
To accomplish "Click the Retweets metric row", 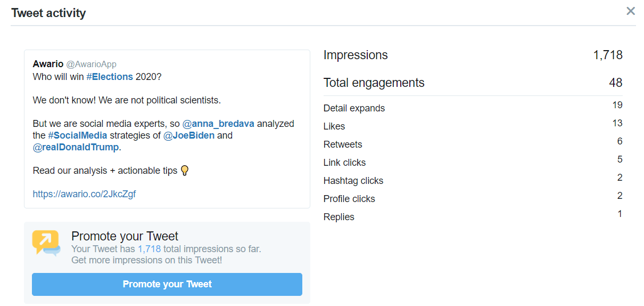I will pyautogui.click(x=473, y=144).
